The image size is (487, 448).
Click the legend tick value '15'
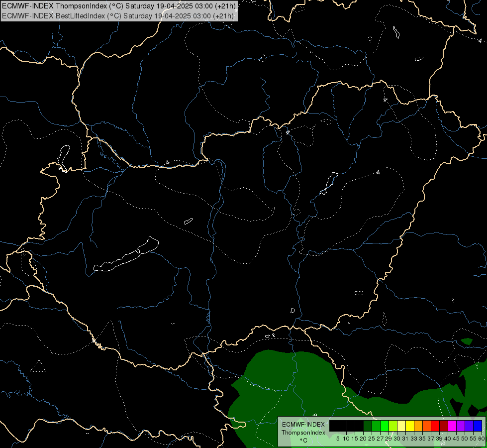click(355, 439)
